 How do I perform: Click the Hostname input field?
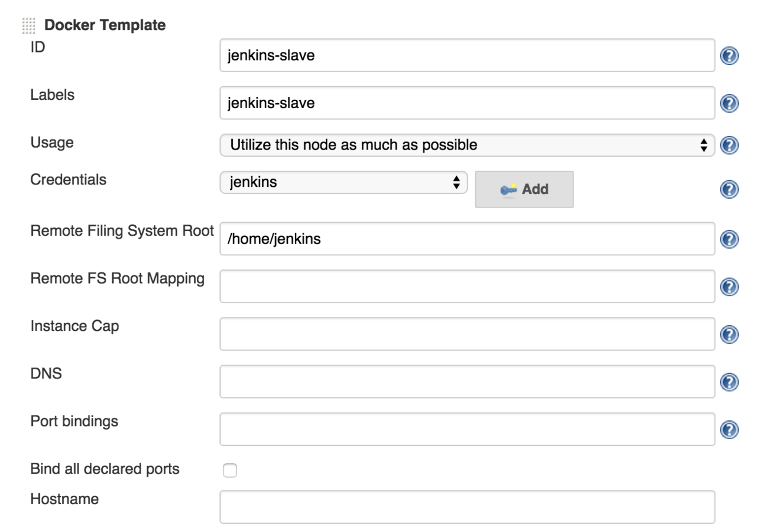click(x=467, y=507)
